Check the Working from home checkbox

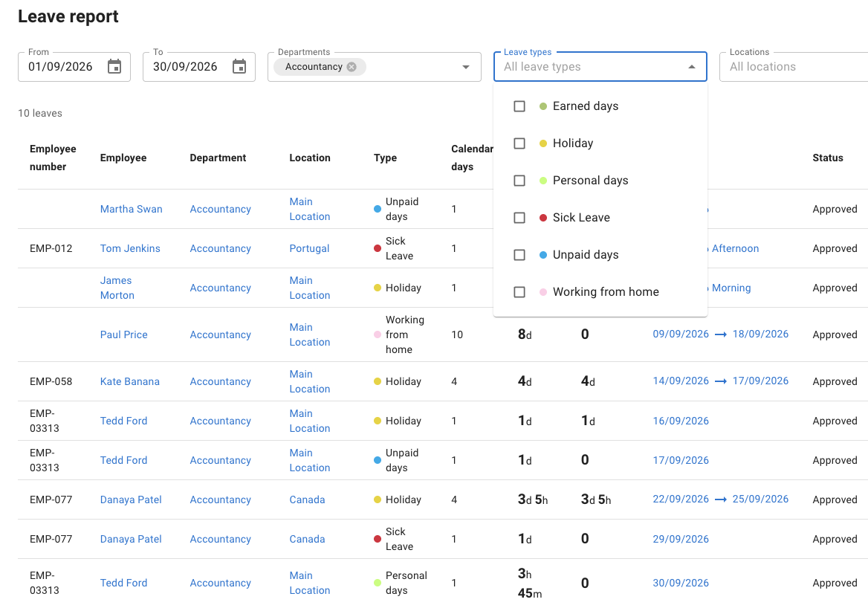point(519,292)
